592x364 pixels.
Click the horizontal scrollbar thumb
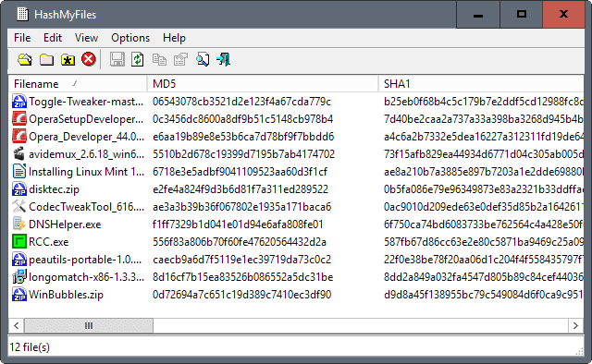click(x=89, y=325)
